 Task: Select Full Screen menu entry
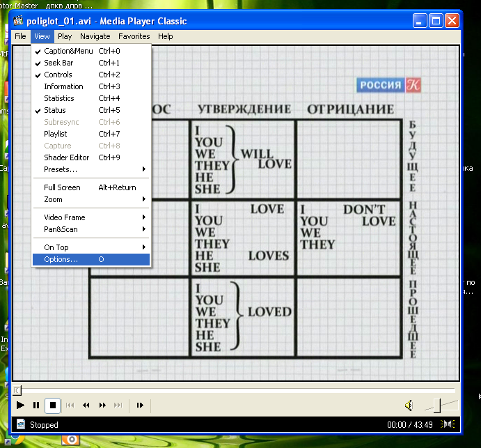pyautogui.click(x=91, y=187)
